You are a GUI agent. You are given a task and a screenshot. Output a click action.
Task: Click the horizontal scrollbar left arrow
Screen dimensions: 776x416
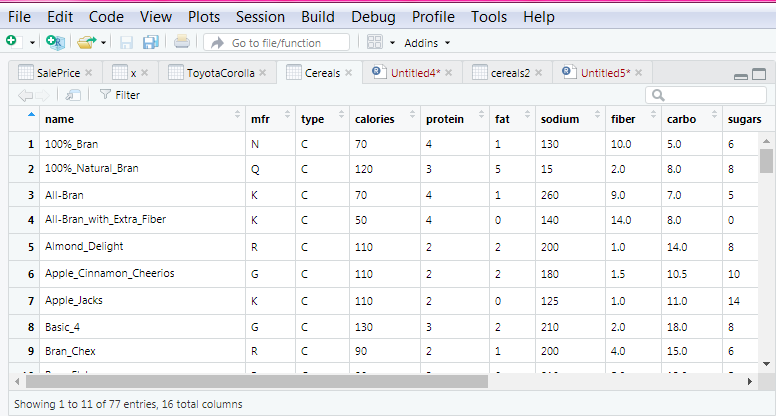(17, 381)
